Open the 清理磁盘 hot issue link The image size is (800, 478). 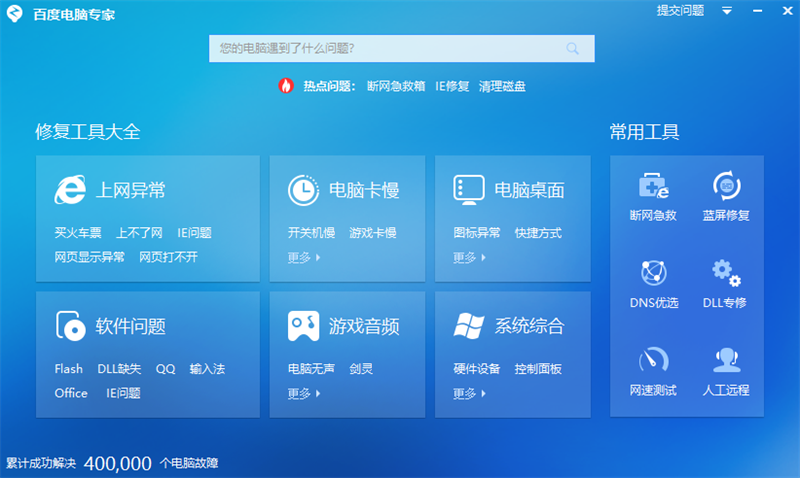click(502, 86)
